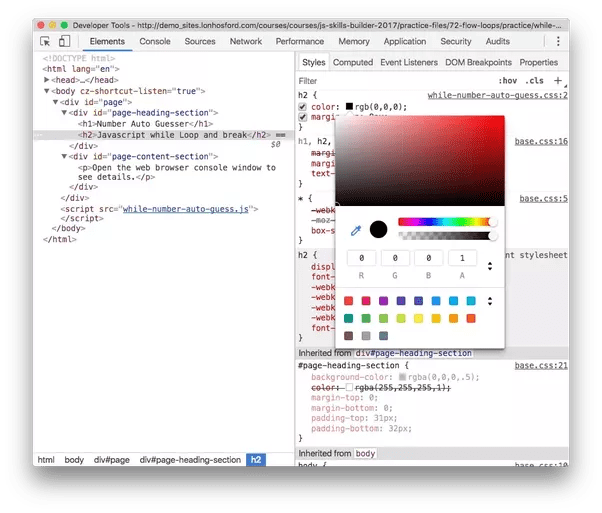Click the hue slider bar
Screen dimensions: 602x513
point(446,222)
